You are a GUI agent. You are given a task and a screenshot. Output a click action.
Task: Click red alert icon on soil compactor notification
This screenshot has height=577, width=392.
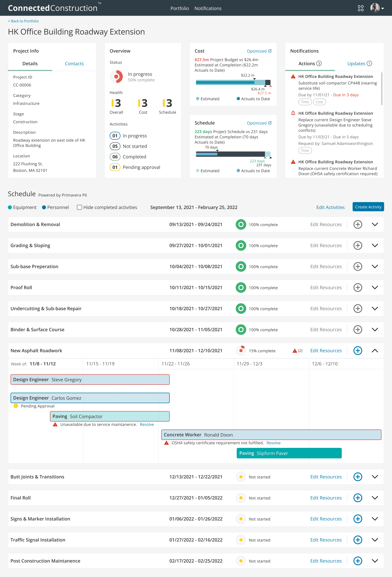[293, 76]
